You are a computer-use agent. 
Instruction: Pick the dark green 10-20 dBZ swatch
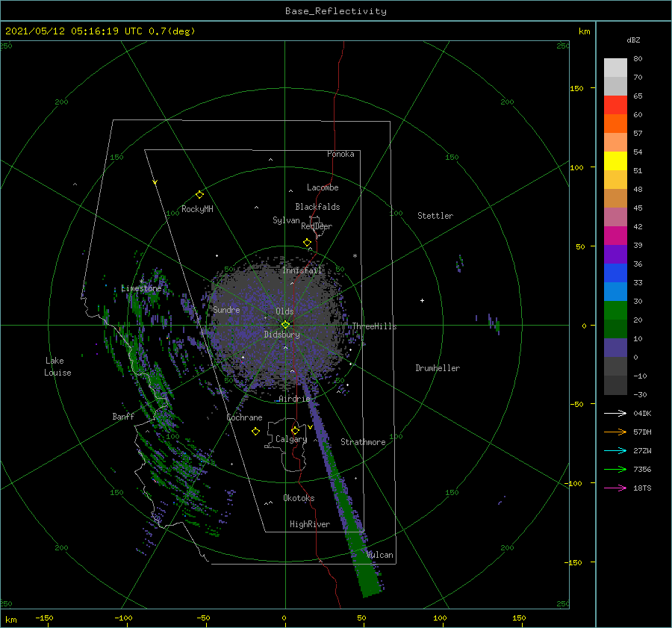click(615, 329)
